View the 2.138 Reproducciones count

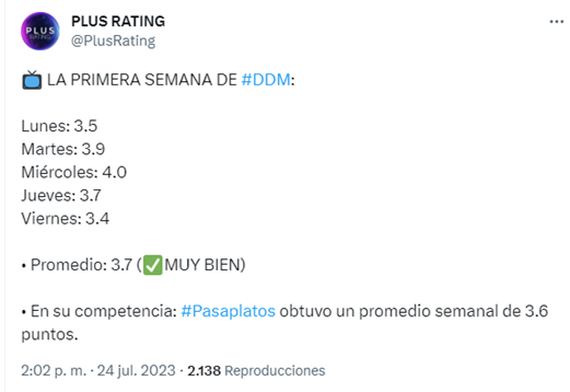coord(256,370)
